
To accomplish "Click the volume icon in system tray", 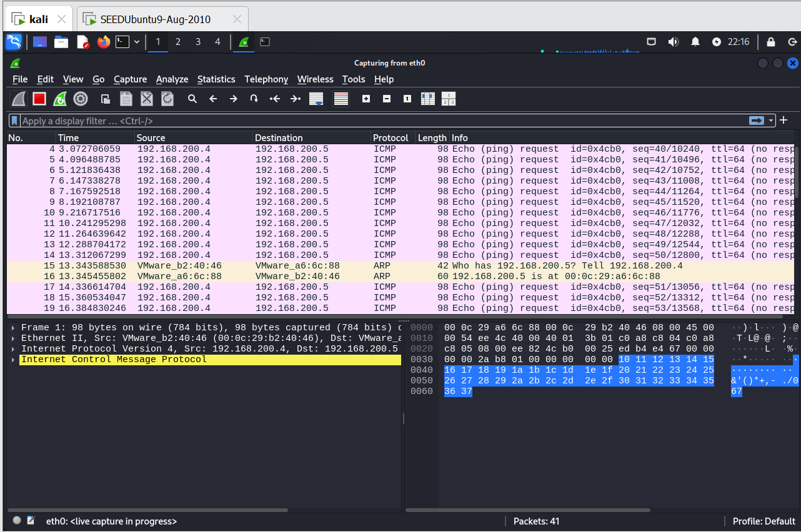I will [674, 42].
